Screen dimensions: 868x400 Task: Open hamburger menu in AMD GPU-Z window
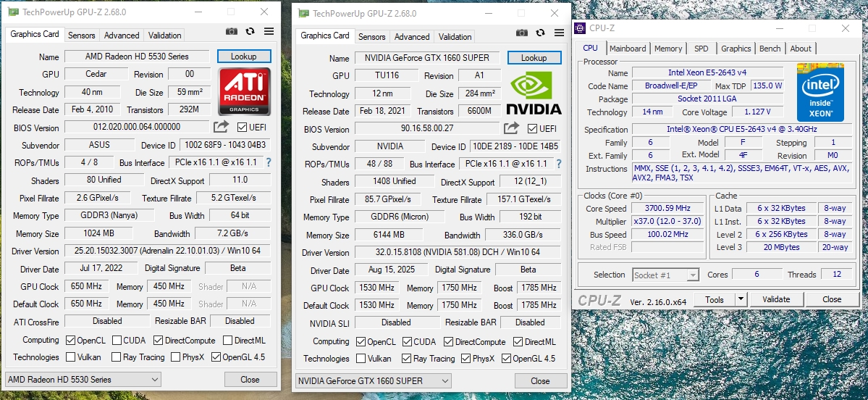(269, 32)
